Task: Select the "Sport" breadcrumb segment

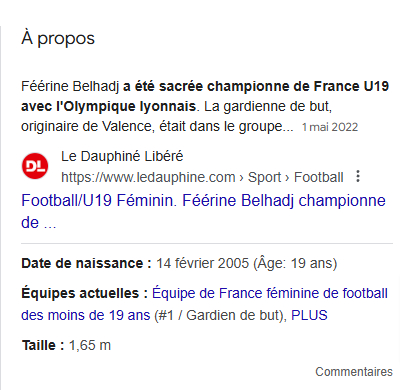Action: 264,177
